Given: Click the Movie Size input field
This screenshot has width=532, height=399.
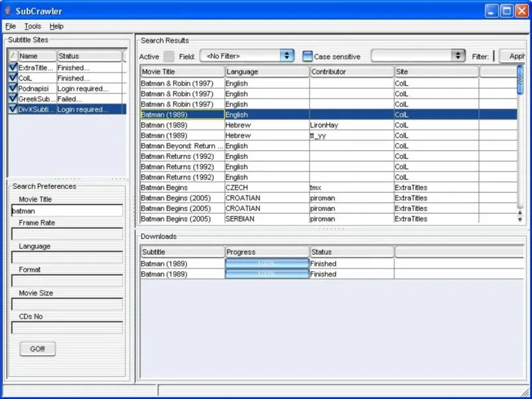Looking at the screenshot, I should click(x=67, y=304).
